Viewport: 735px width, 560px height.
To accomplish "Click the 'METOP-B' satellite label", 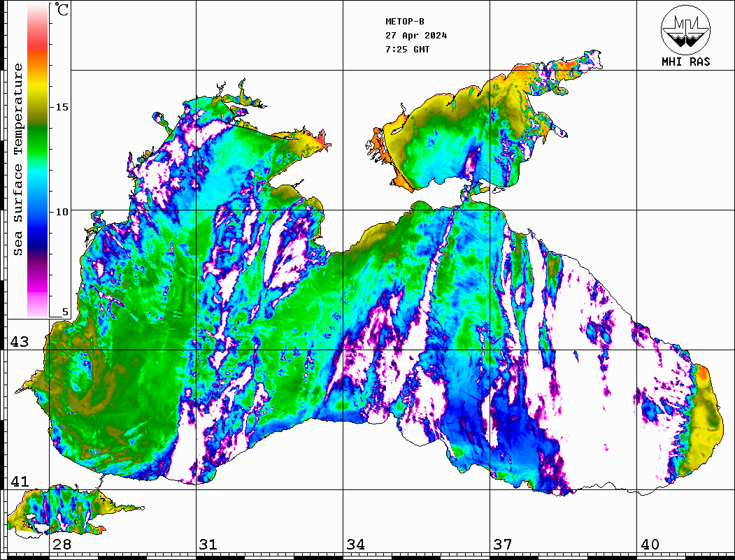I will 404,22.
